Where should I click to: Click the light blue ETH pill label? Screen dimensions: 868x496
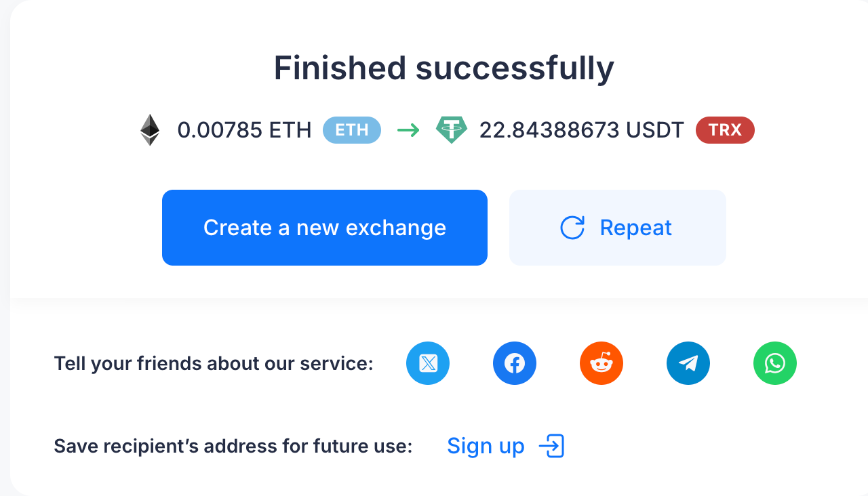tap(351, 129)
